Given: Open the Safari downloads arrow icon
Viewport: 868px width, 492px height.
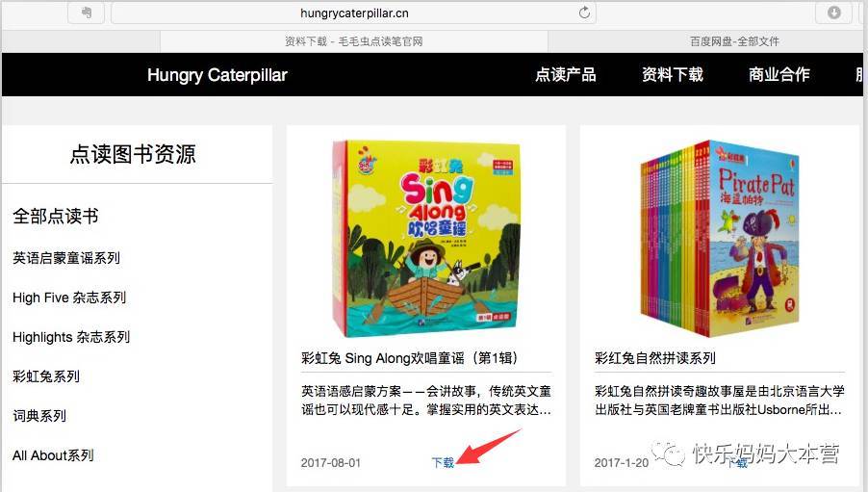Looking at the screenshot, I should point(833,13).
